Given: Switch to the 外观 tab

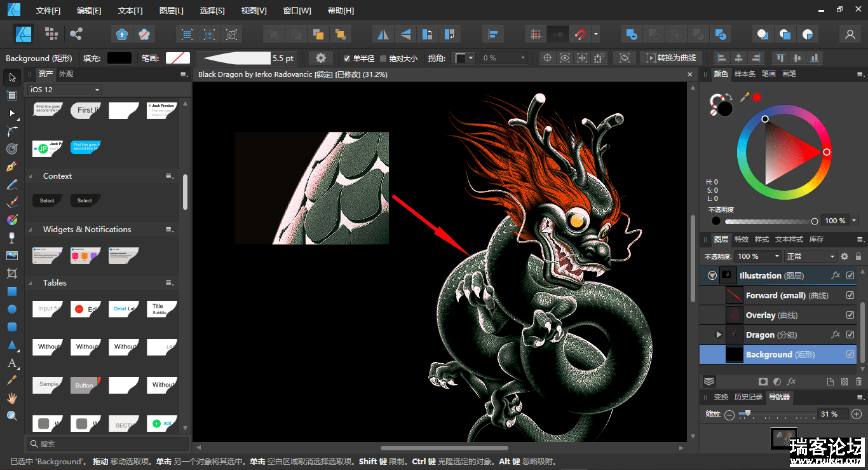Looking at the screenshot, I should coord(66,74).
